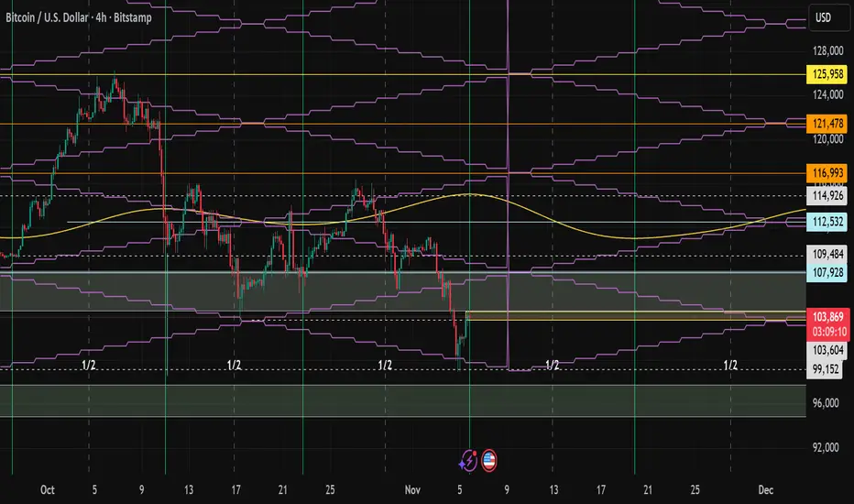Click the red current price 103,869 label
854x504 pixels.
827,316
